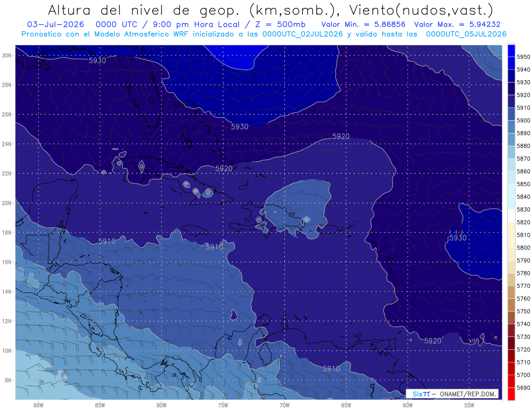Click colorbar tick label 5880

coord(523,146)
